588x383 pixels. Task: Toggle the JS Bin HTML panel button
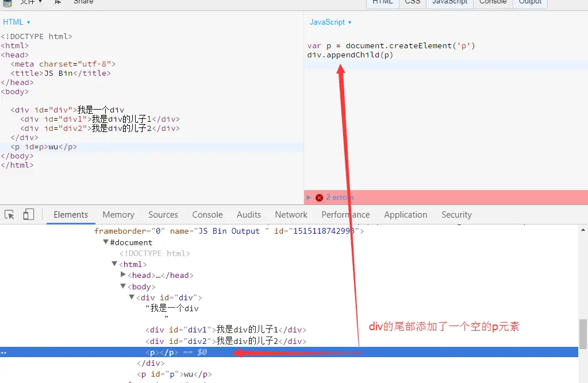(382, 3)
